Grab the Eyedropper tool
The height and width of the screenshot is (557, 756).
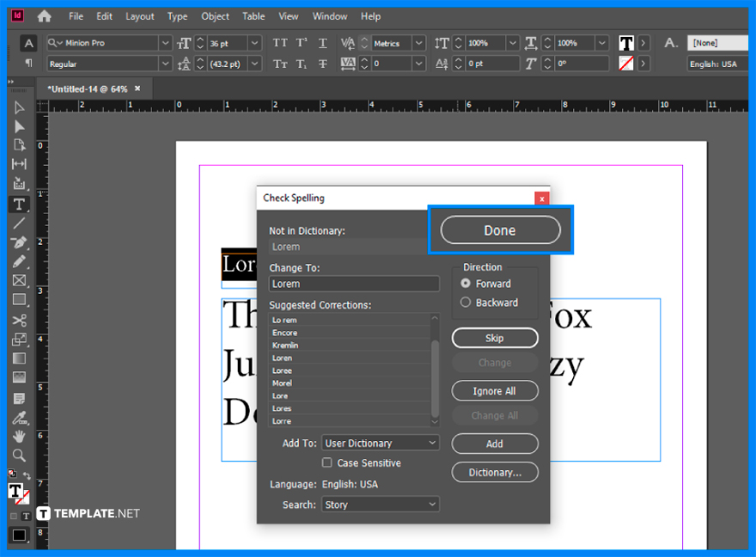point(19,418)
